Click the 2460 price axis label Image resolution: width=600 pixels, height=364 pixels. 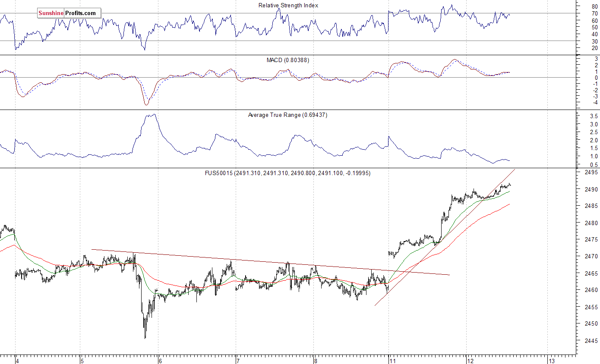pyautogui.click(x=592, y=290)
